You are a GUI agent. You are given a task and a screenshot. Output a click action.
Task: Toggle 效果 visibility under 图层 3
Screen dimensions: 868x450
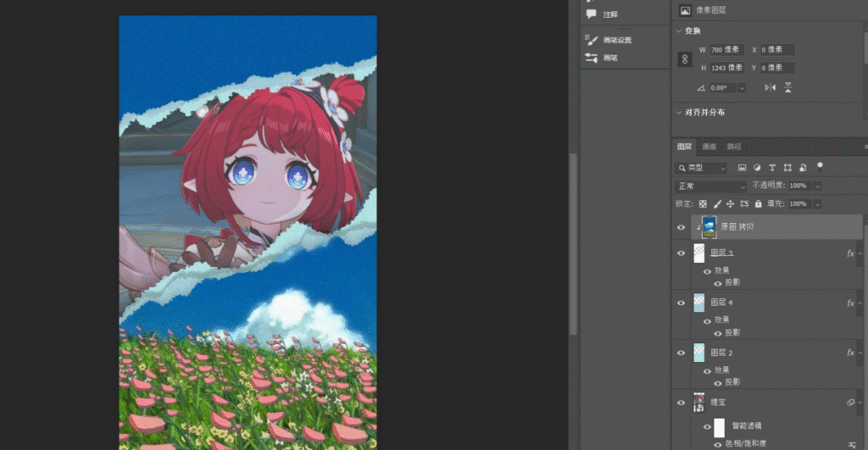(707, 271)
